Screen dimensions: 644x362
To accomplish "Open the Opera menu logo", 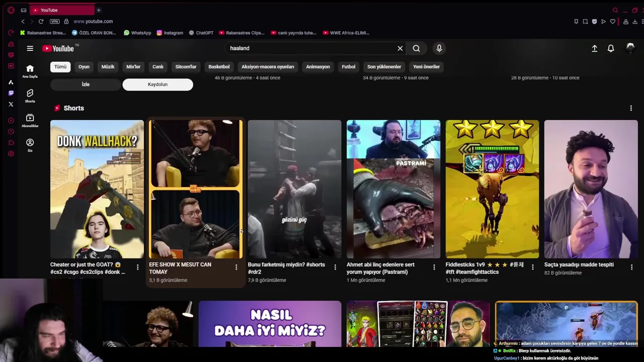I will [11, 10].
